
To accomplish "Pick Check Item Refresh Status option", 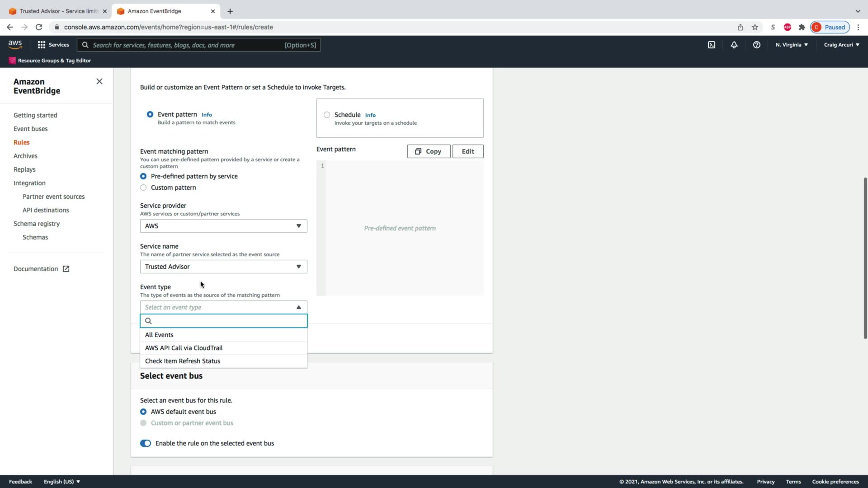I will 183,361.
